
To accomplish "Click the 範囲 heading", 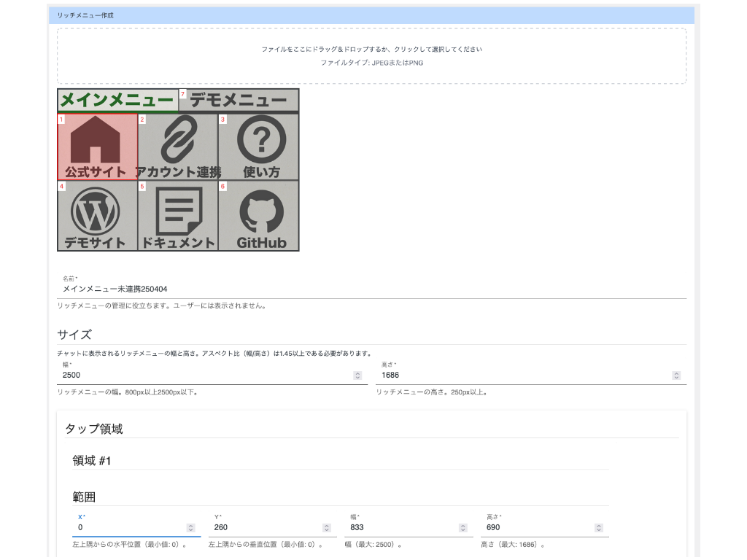I will [x=84, y=497].
